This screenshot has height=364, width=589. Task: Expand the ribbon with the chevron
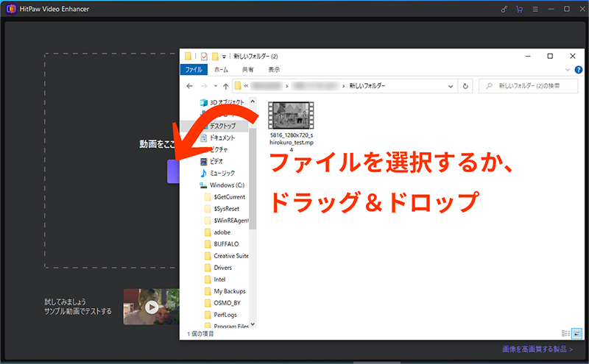(568, 70)
